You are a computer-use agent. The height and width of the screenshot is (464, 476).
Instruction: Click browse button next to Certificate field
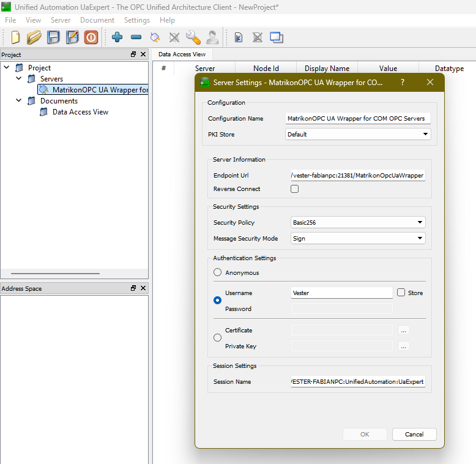coord(403,331)
